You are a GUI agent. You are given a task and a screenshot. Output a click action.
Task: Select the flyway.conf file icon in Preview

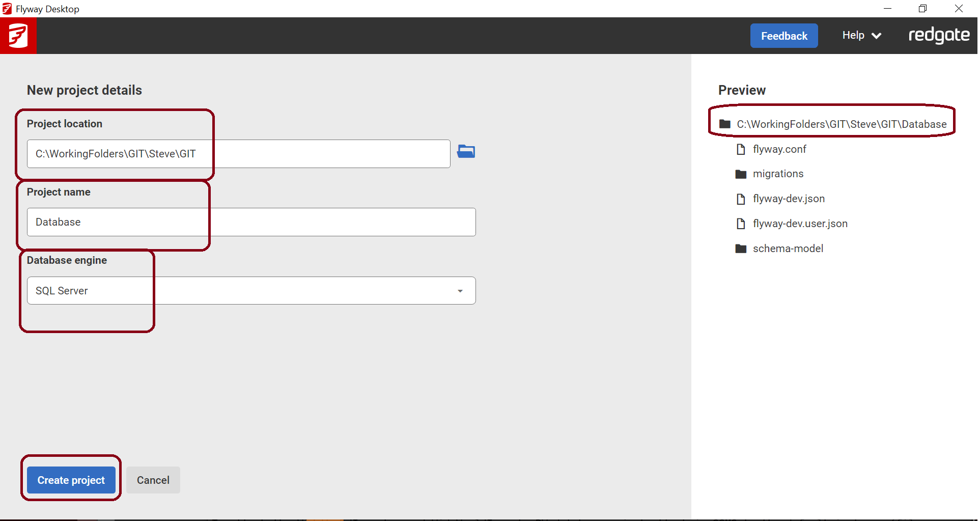coord(741,149)
